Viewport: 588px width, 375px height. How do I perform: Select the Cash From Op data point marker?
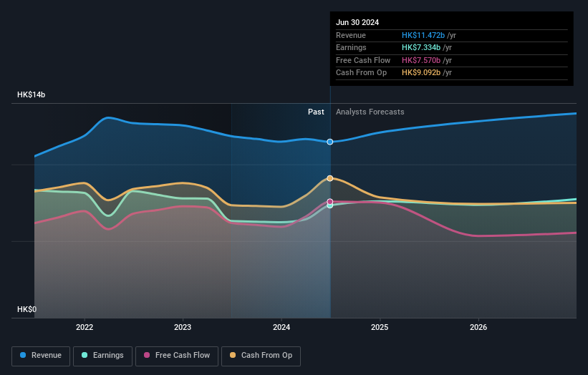330,178
